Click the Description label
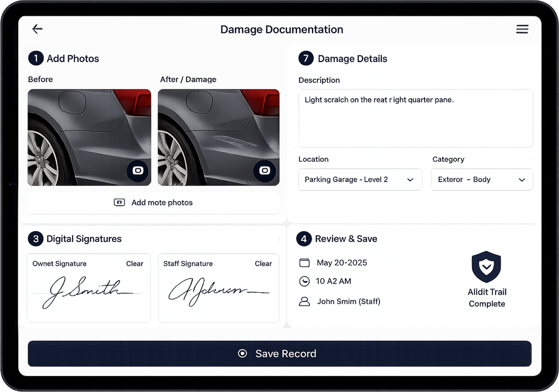 [x=319, y=80]
